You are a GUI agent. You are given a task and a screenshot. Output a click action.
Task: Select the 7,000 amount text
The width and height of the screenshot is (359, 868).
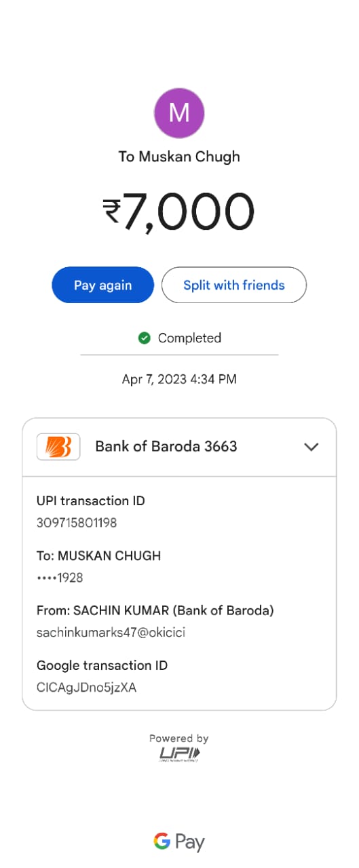tap(189, 212)
